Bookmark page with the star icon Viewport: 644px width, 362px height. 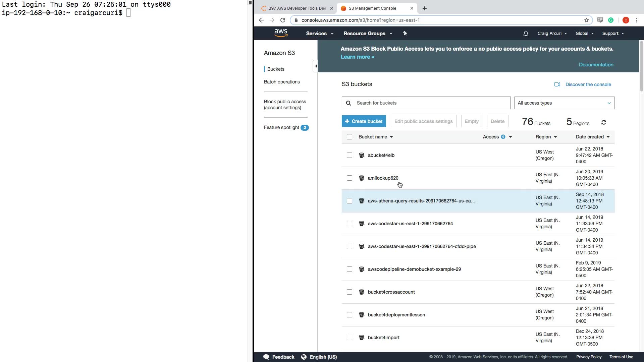(x=586, y=20)
